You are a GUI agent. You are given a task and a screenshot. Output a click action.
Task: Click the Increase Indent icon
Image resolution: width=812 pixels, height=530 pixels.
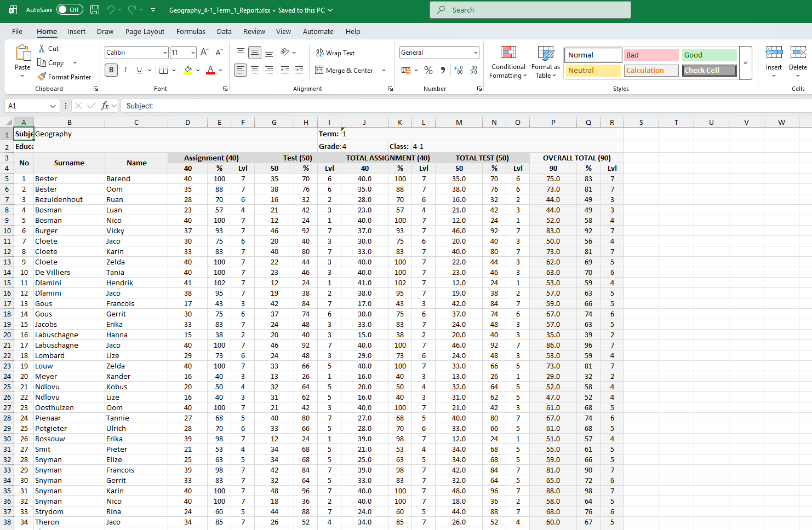coord(299,70)
